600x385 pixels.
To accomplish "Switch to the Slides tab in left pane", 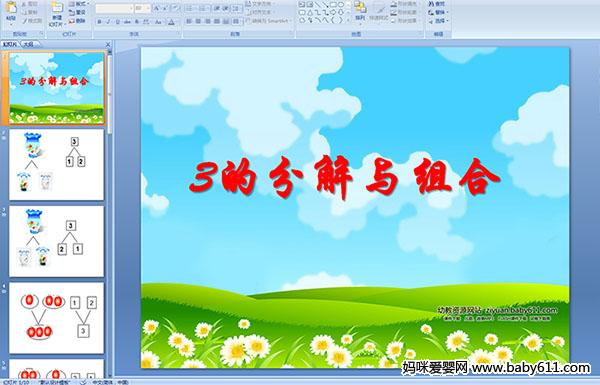I will 10,44.
